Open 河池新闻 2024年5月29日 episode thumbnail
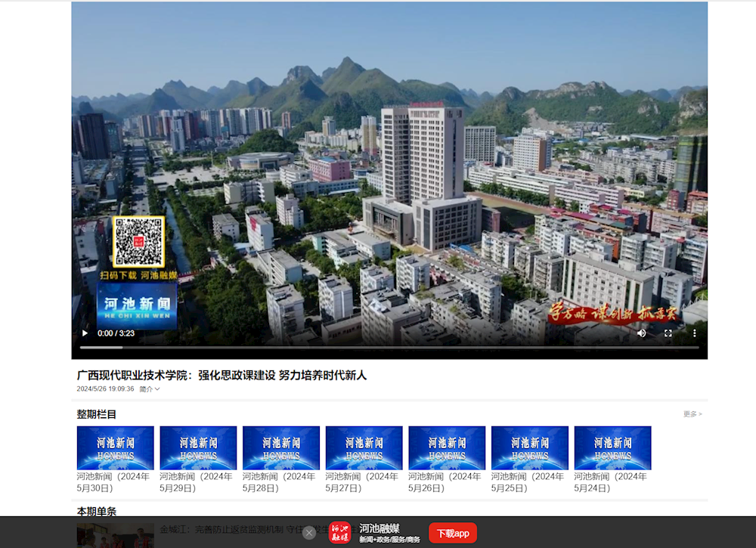The width and height of the screenshot is (756, 548). click(198, 448)
